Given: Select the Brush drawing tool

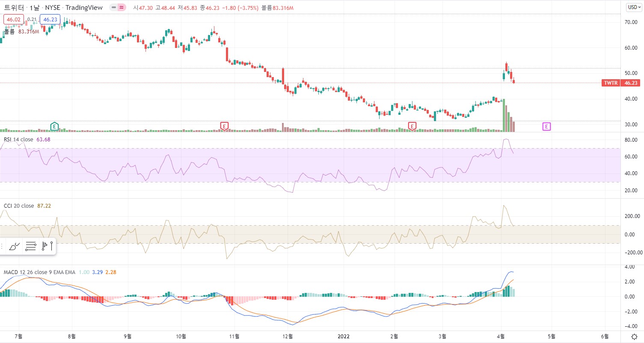Looking at the screenshot, I should (x=15, y=246).
